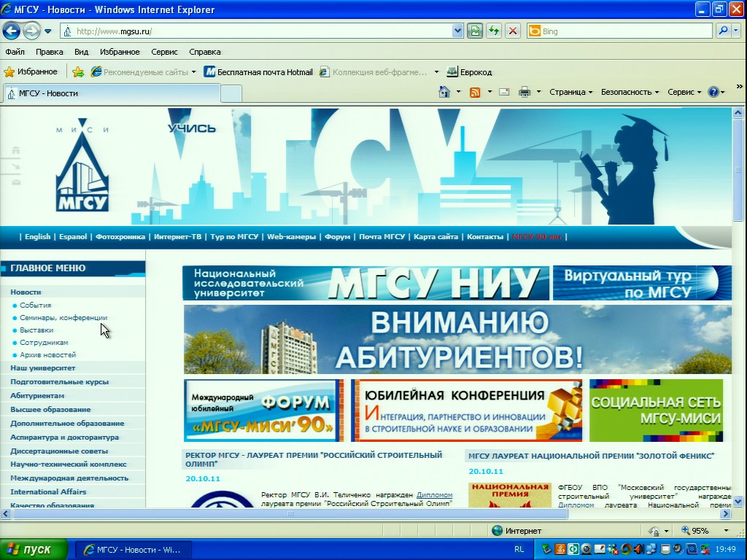Open the English site link
Viewport: 747px width, 560px height.
point(38,237)
